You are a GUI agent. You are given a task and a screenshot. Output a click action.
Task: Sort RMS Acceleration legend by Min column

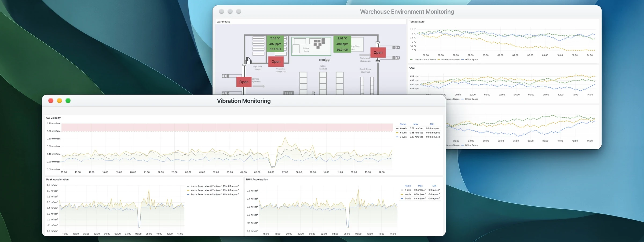[x=434, y=186]
